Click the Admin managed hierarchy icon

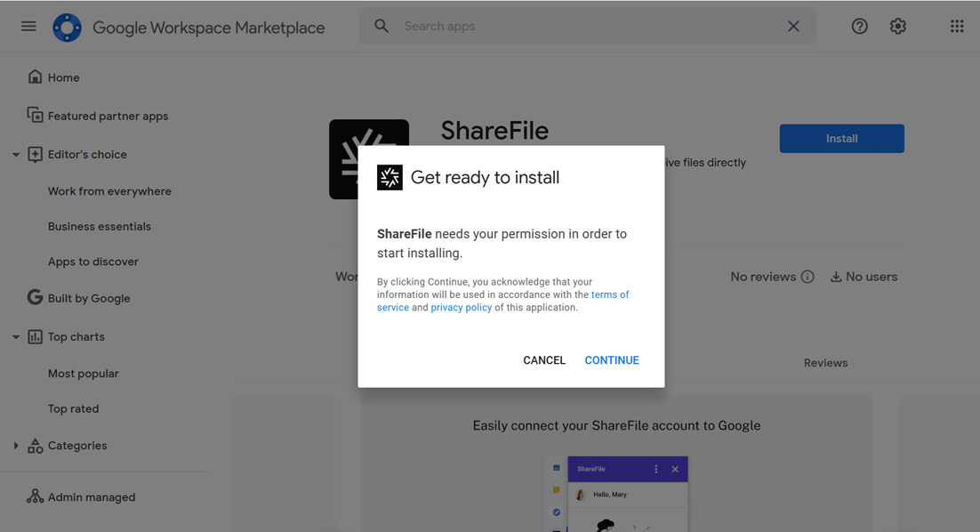click(x=35, y=496)
